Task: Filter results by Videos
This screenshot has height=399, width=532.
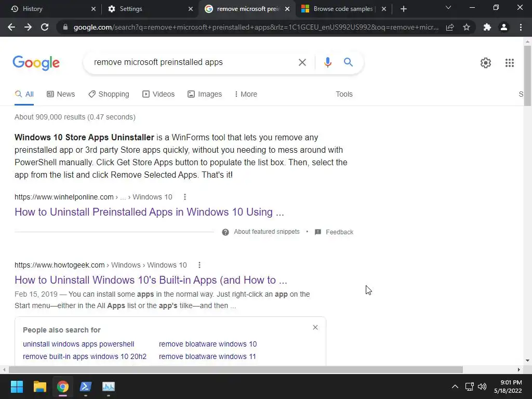Action: (x=158, y=95)
